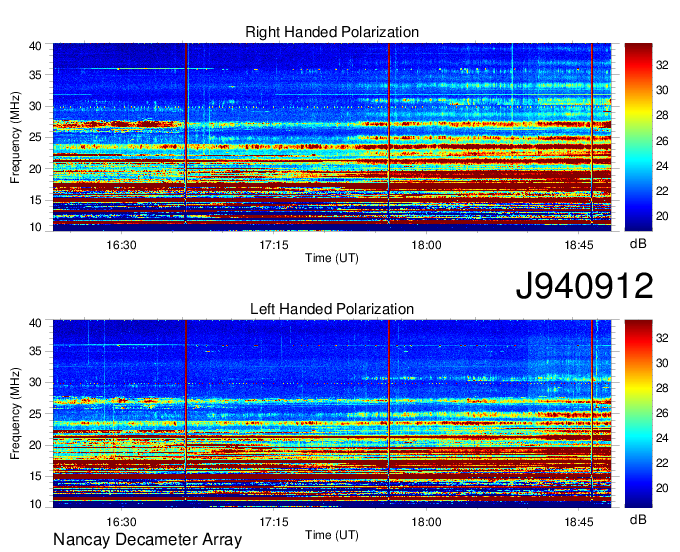Click the 'Frequency (MHz)' axis label of the upper plot
The image size is (680, 552).
[x=15, y=137]
